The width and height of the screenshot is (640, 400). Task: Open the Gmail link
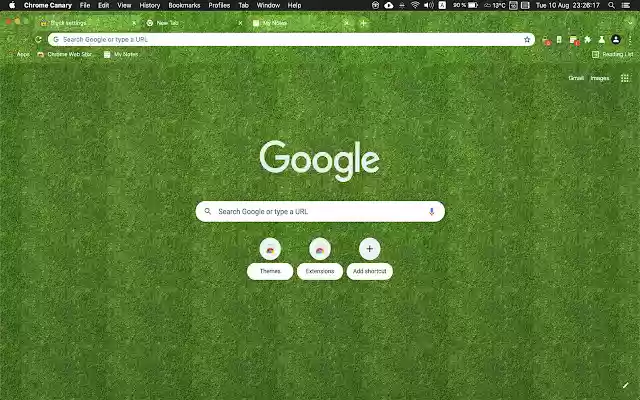click(576, 78)
